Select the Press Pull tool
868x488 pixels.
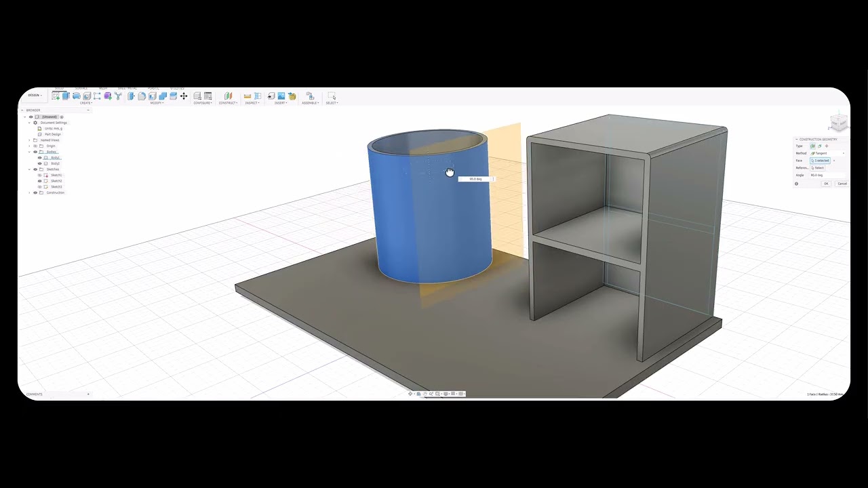point(131,96)
